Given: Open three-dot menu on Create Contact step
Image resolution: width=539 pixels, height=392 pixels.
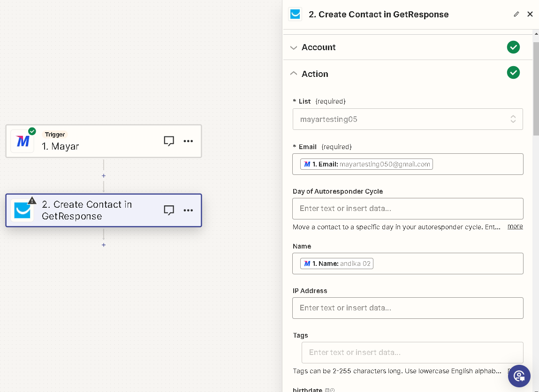Looking at the screenshot, I should 188,210.
